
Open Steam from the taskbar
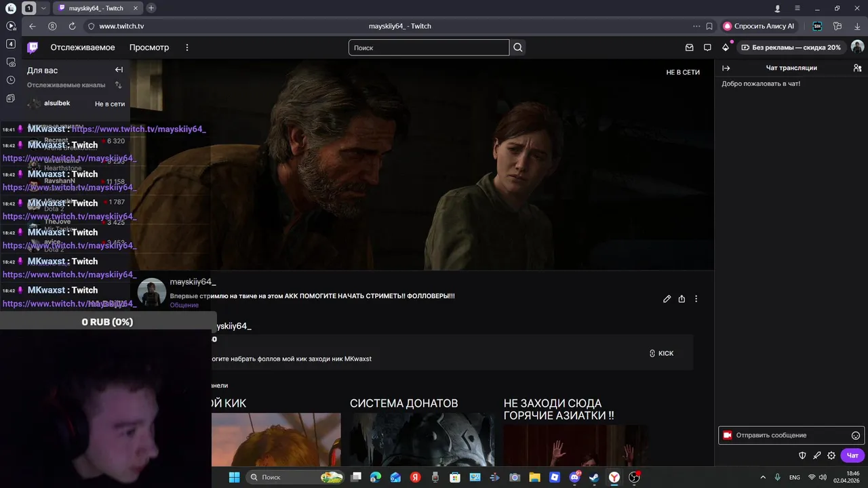point(594,477)
